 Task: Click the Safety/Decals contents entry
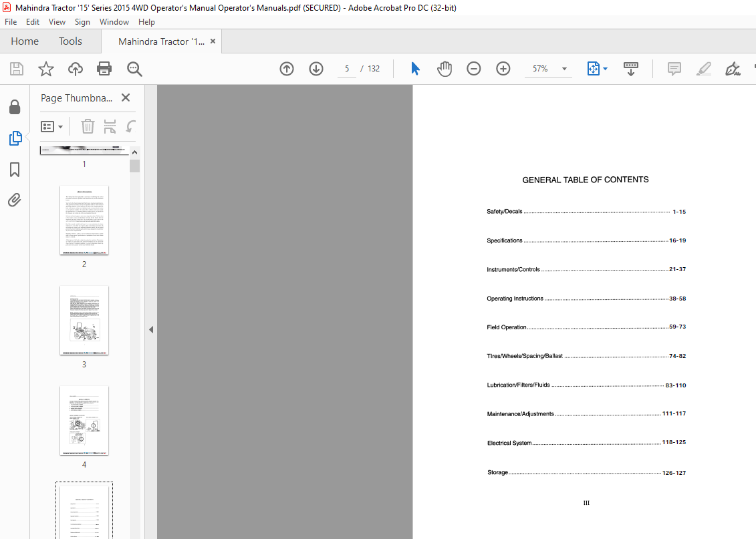point(586,212)
